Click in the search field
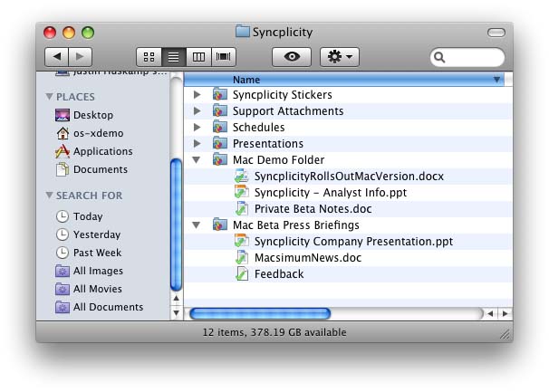The height and width of the screenshot is (392, 549). tap(467, 57)
